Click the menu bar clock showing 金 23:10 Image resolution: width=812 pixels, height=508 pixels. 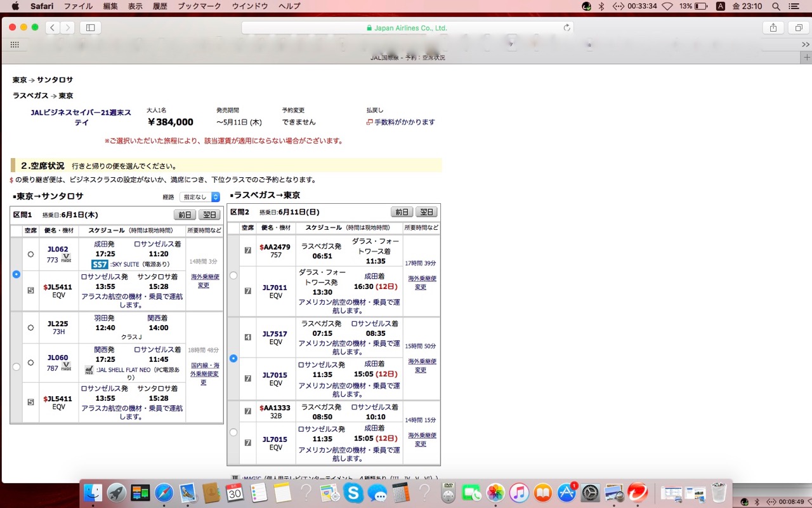click(747, 6)
